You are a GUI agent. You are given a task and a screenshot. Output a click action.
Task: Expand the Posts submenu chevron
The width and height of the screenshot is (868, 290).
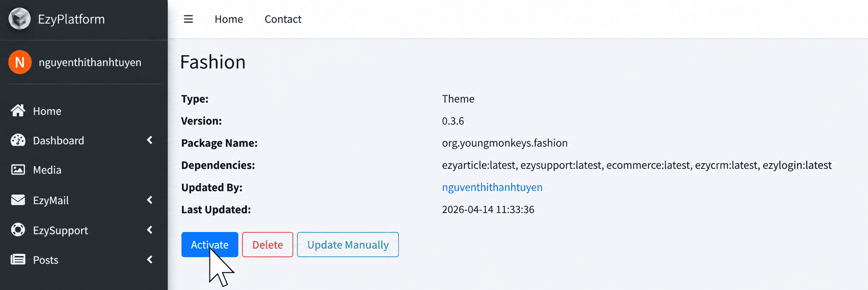tap(150, 260)
